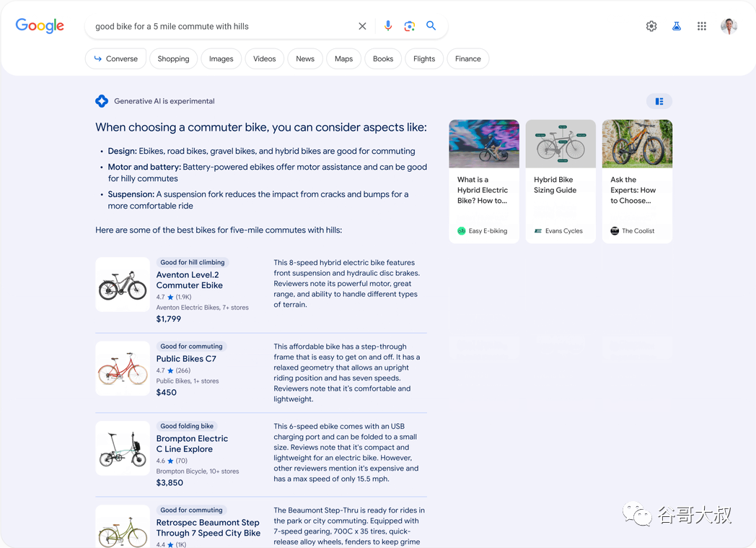Click the Brompton folding bike image

click(x=123, y=448)
